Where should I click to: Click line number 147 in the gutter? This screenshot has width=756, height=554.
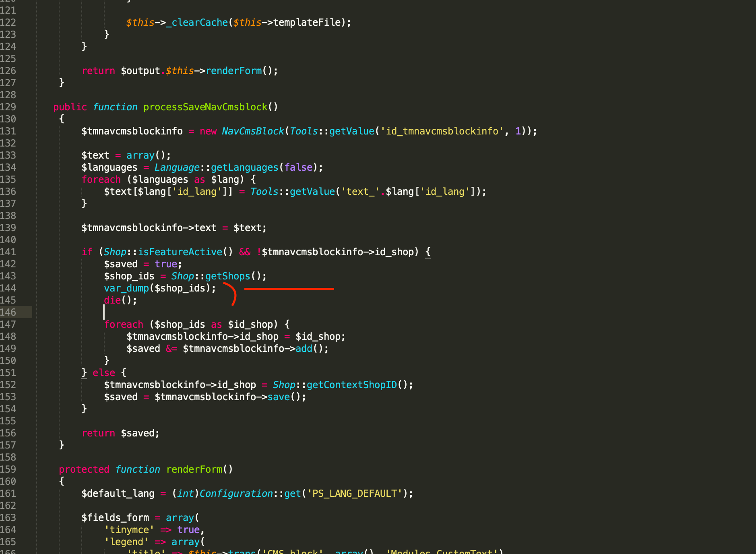[x=8, y=325]
